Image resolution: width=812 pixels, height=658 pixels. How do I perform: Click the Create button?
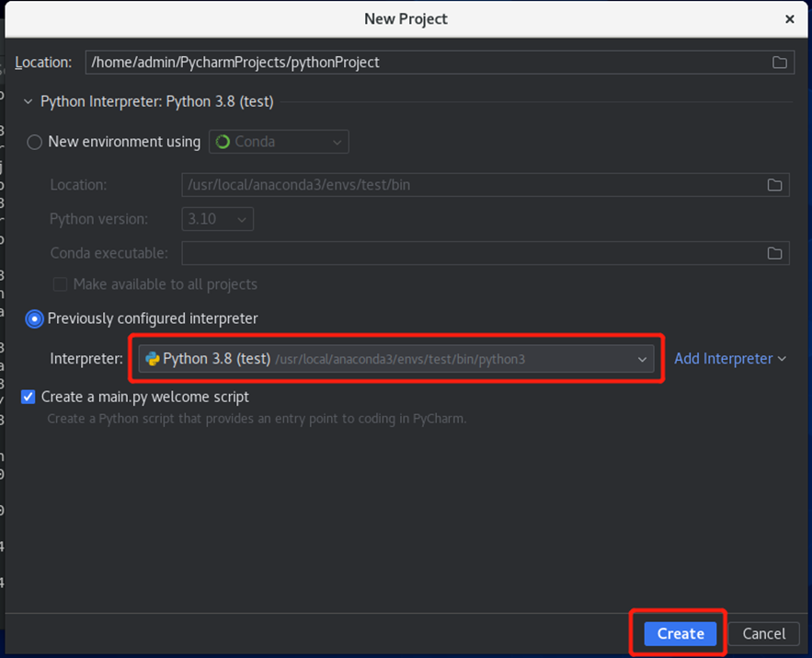(680, 634)
